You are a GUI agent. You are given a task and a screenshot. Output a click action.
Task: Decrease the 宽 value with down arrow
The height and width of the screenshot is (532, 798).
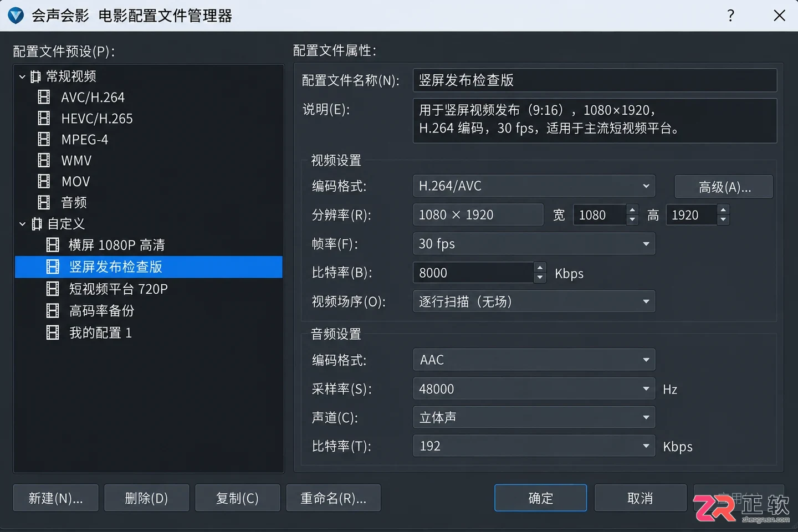coord(632,220)
